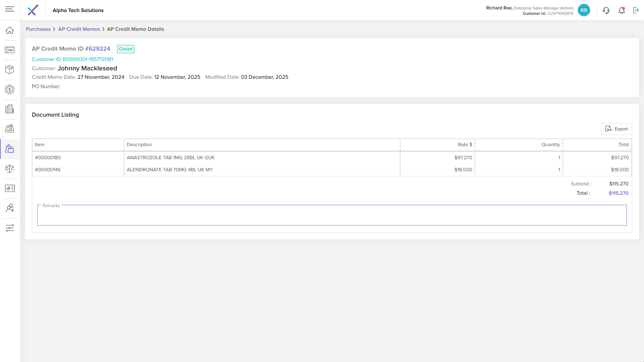Screen dimensions: 644x362
Task: Click the dollar coin sidebar icon
Action: [10, 89]
